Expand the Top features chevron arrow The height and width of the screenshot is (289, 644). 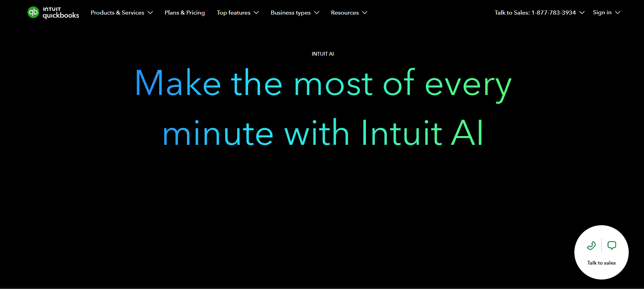pyautogui.click(x=256, y=13)
